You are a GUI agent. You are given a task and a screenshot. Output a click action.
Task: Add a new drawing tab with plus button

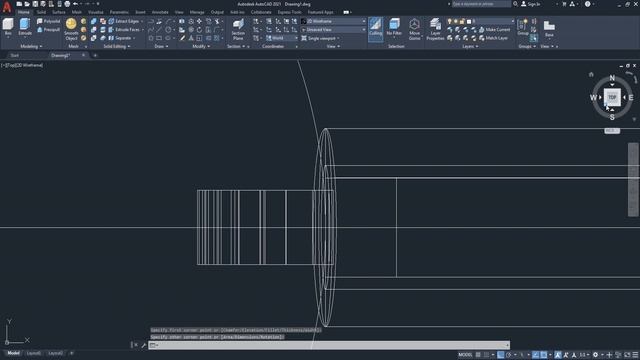(95, 55)
